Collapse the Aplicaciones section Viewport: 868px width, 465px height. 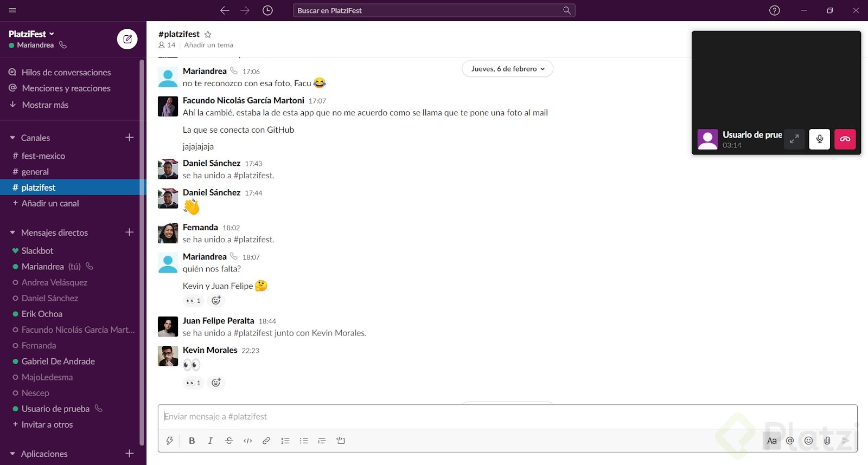tap(12, 454)
